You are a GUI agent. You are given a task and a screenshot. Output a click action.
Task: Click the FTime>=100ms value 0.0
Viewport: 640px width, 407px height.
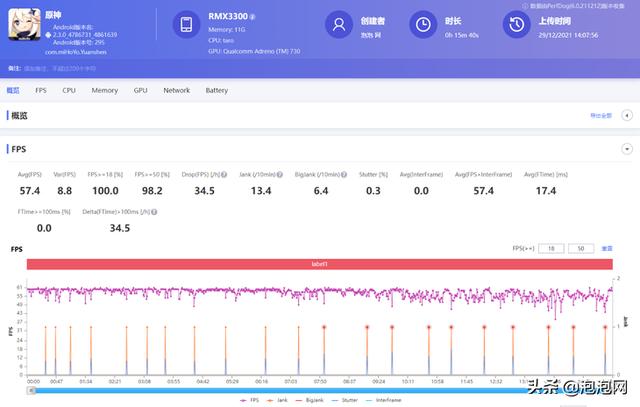[44, 228]
